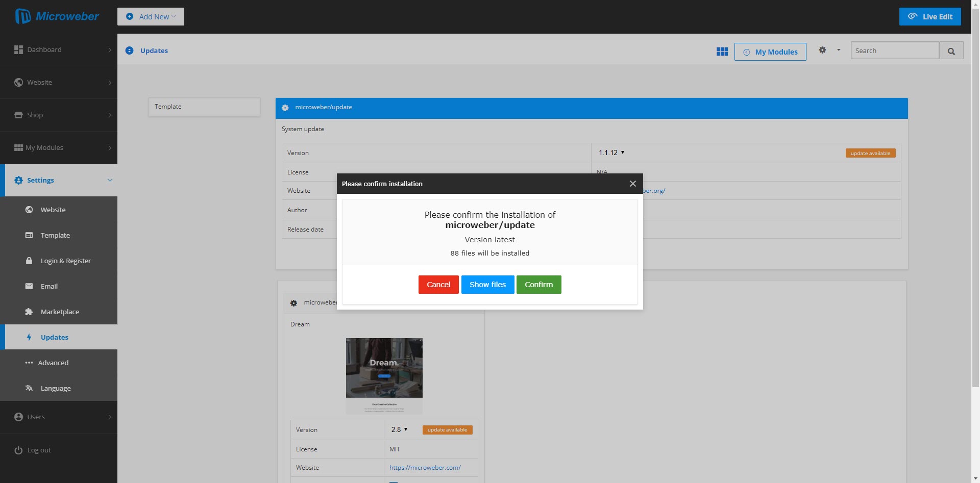The image size is (980, 483).
Task: Select the Template tab in left panel
Action: 204,107
